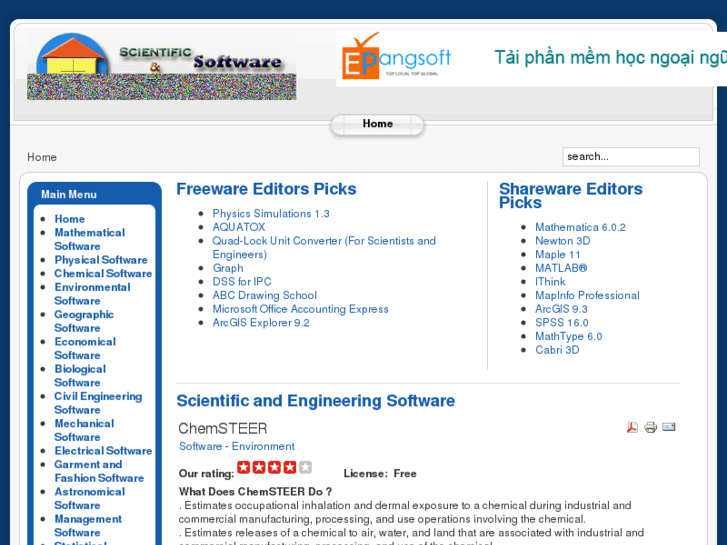This screenshot has height=545, width=727.
Task: Open Economical Software menu item
Action: (x=85, y=348)
